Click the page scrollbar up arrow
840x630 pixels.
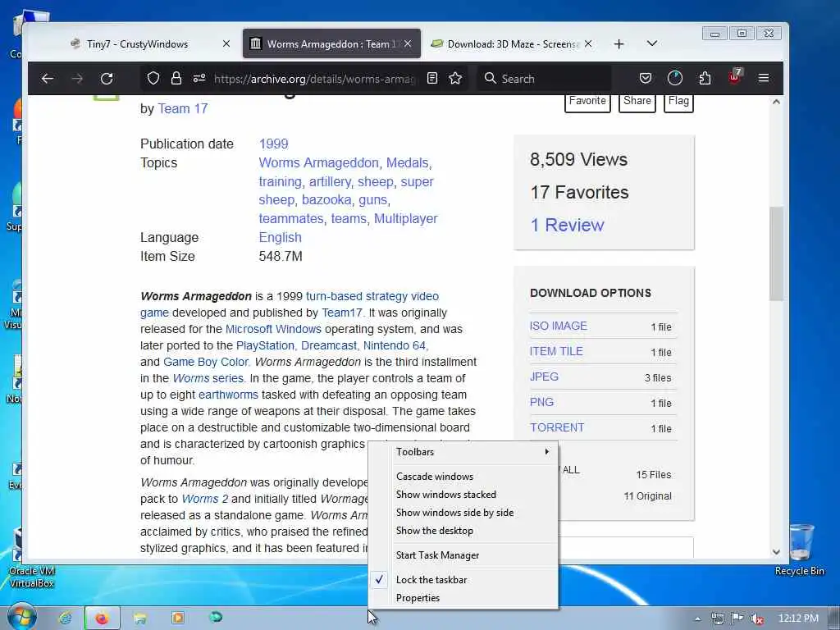pos(776,102)
